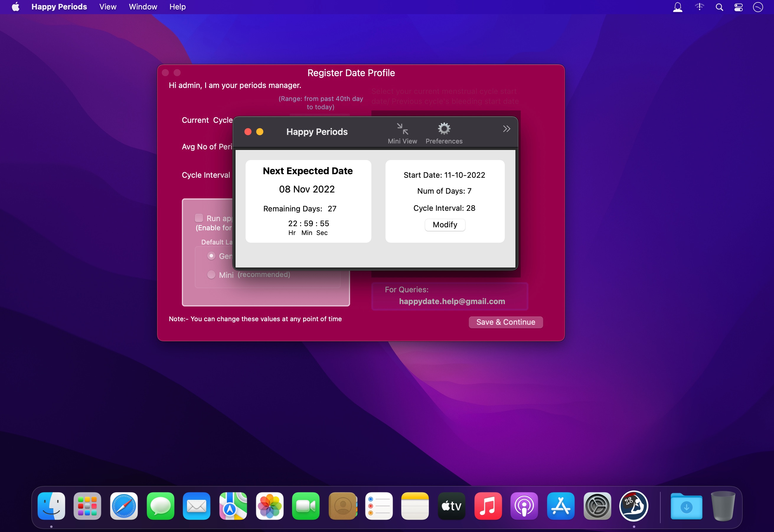Viewport: 774px width, 532px height.
Task: Select the first default layout radio option
Action: click(x=211, y=256)
